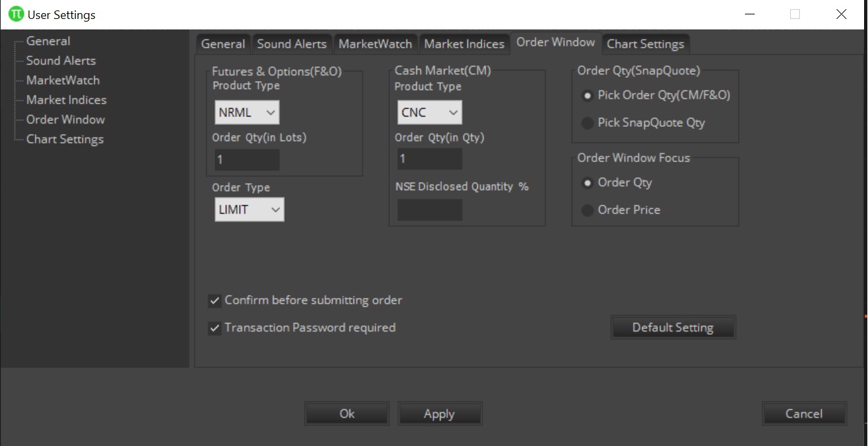868x446 pixels.
Task: Click the NSE Disclosed Quantity % field
Action: click(429, 210)
